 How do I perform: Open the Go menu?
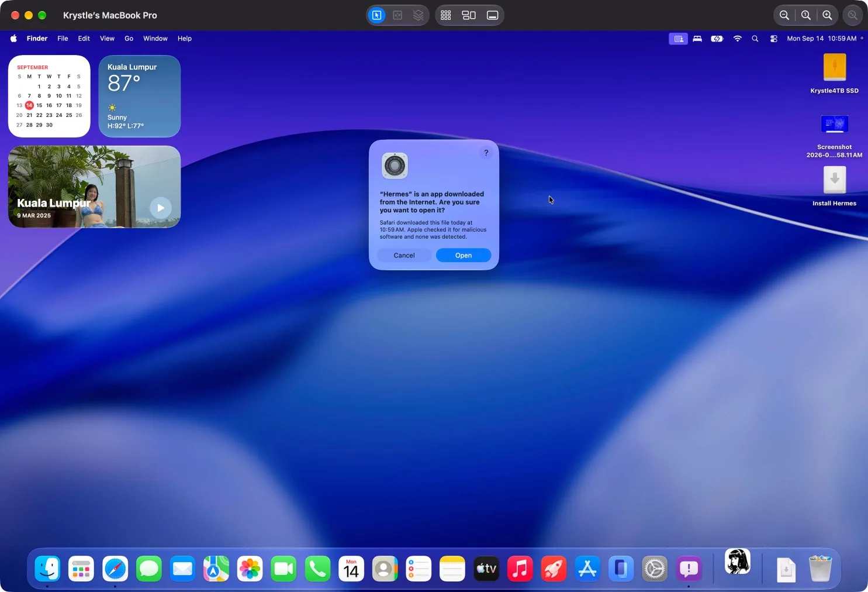(x=129, y=39)
